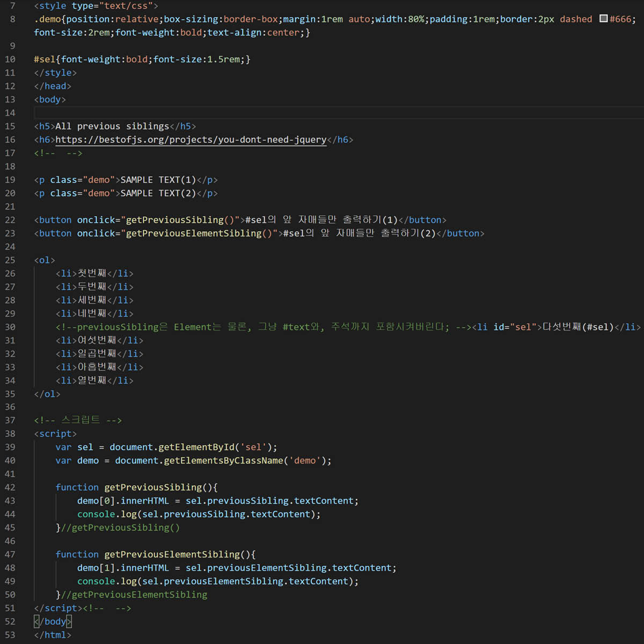
Task: Click the "SAMPLE TEXT(1)" paragraph text
Action: tap(158, 180)
